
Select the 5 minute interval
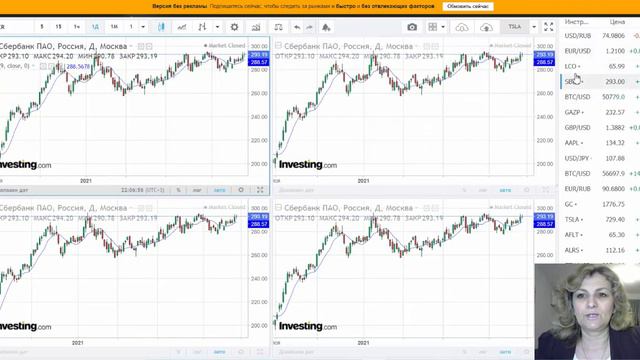[42, 27]
